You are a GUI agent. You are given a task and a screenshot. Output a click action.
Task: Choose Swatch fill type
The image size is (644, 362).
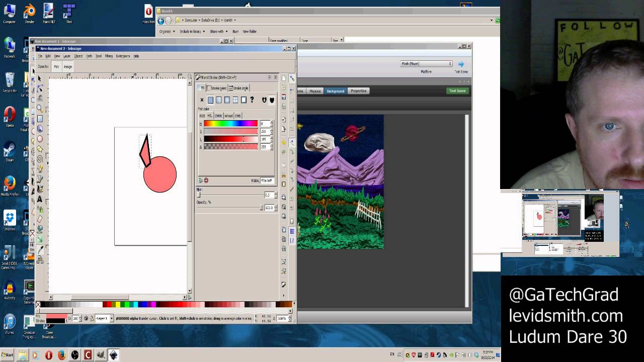[244, 100]
